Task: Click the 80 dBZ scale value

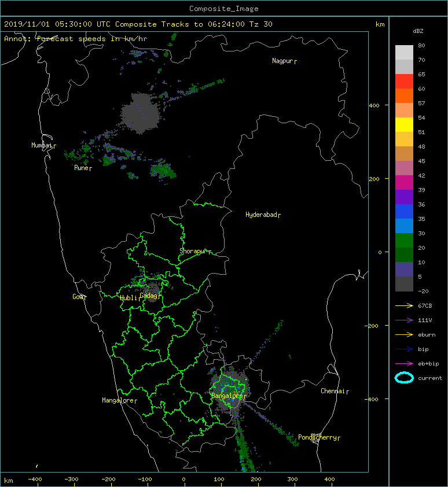Action: 421,45
